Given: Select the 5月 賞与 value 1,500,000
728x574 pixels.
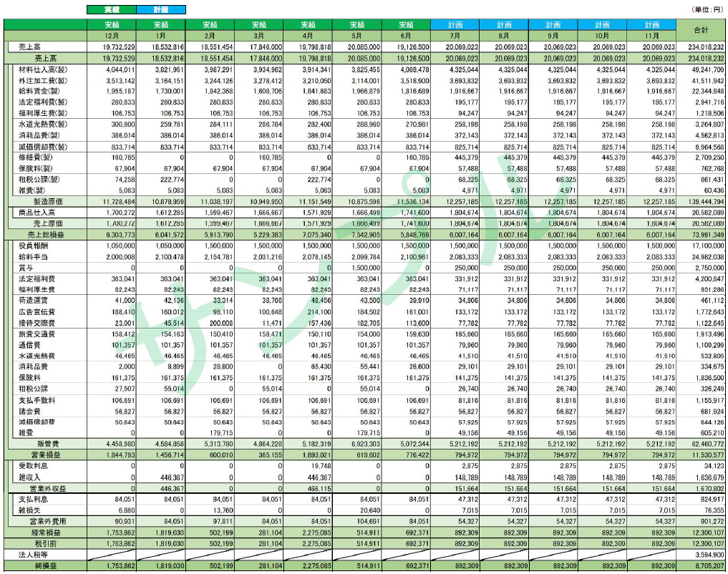Looking at the screenshot, I should pos(366,268).
